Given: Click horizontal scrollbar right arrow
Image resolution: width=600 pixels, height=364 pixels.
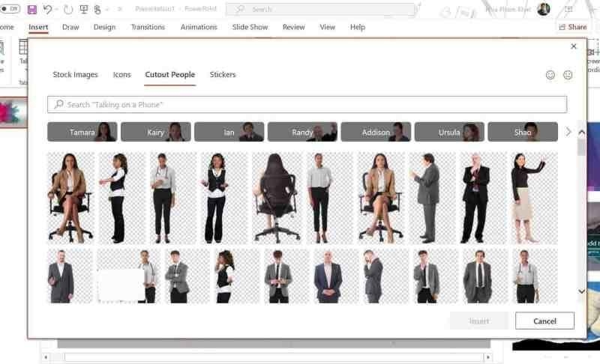Looking at the screenshot, I should tap(487, 357).
